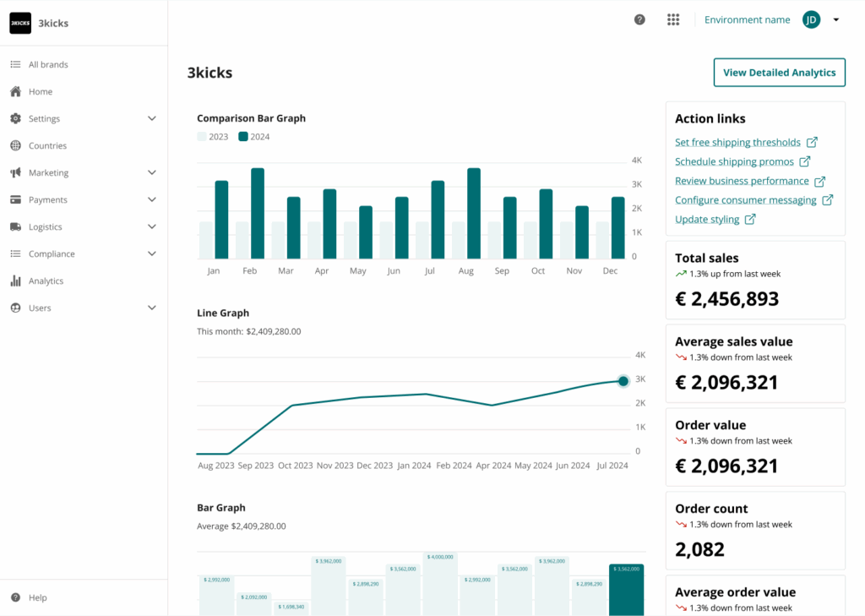Click the Total sales value € 2,456,893
The width and height of the screenshot is (865, 616).
point(727,299)
